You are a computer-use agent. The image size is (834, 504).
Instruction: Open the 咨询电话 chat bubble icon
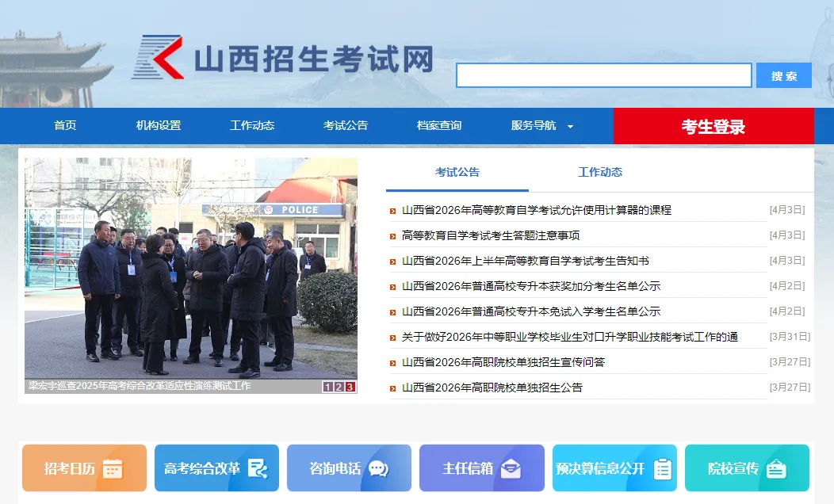pos(379,468)
